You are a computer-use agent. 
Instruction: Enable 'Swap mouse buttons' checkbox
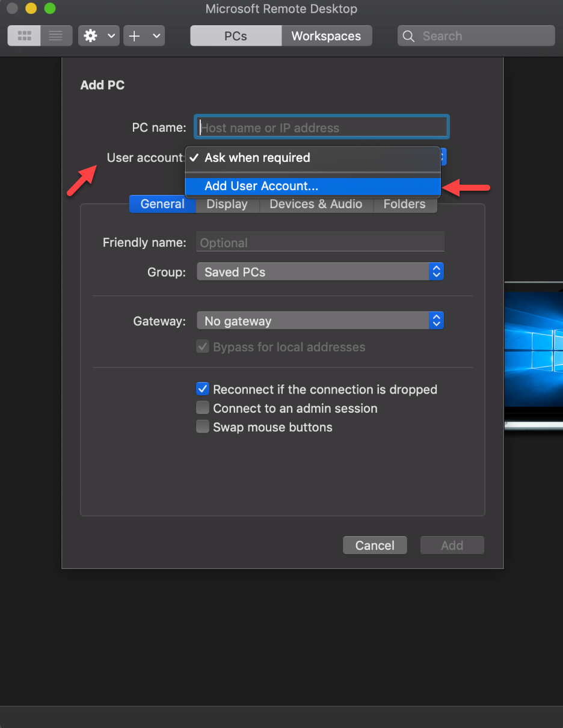pos(203,427)
